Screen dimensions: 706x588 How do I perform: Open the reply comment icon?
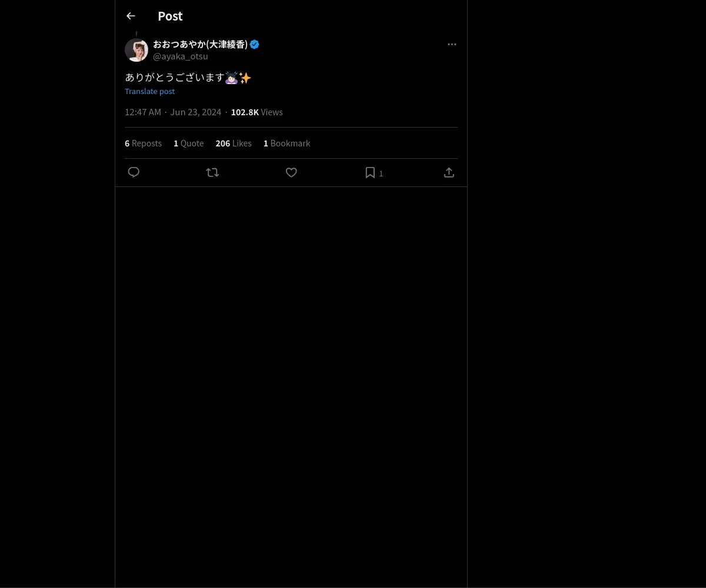134,172
